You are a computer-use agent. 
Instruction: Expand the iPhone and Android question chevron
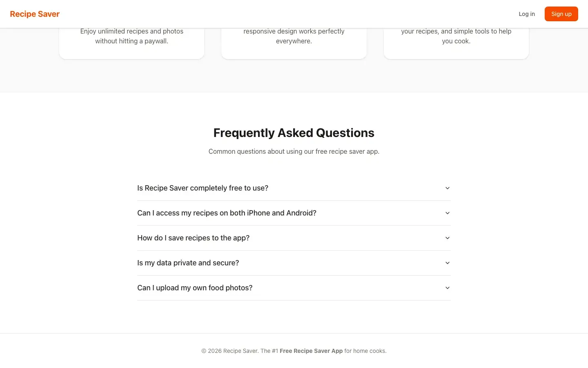pyautogui.click(x=447, y=213)
